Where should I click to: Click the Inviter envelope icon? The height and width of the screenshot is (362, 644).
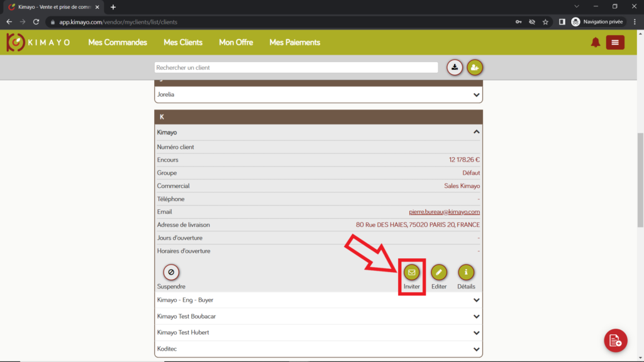411,272
